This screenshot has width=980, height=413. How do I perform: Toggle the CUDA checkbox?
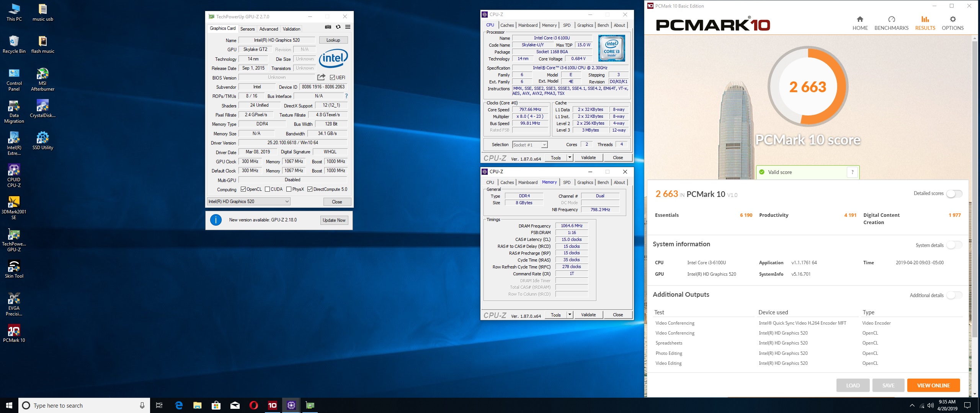click(268, 189)
